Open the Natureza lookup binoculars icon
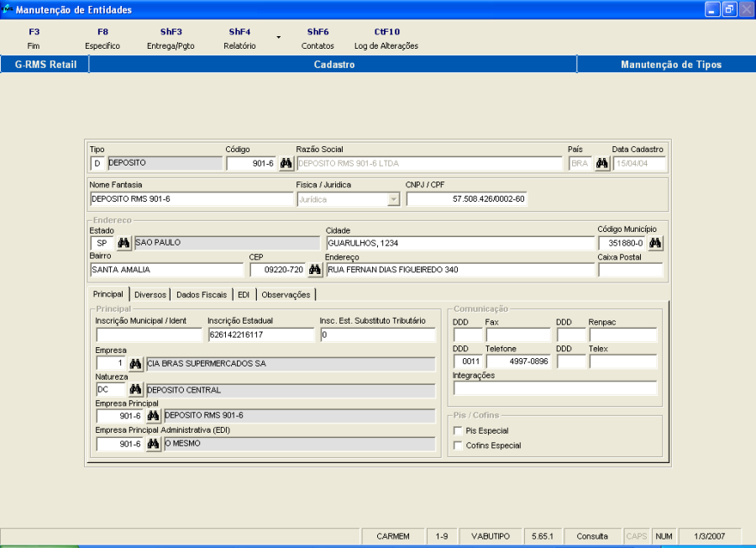The image size is (756, 548). coord(135,389)
